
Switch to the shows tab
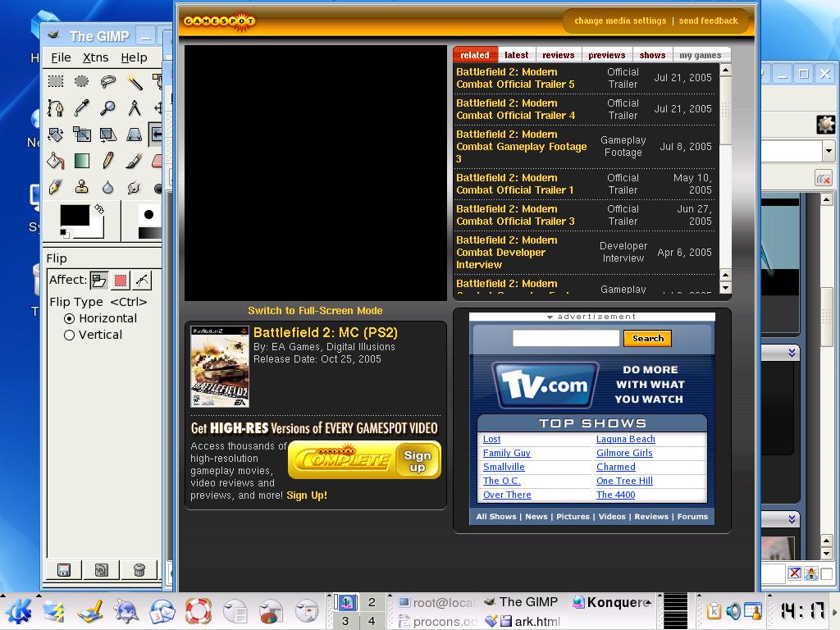pyautogui.click(x=652, y=55)
